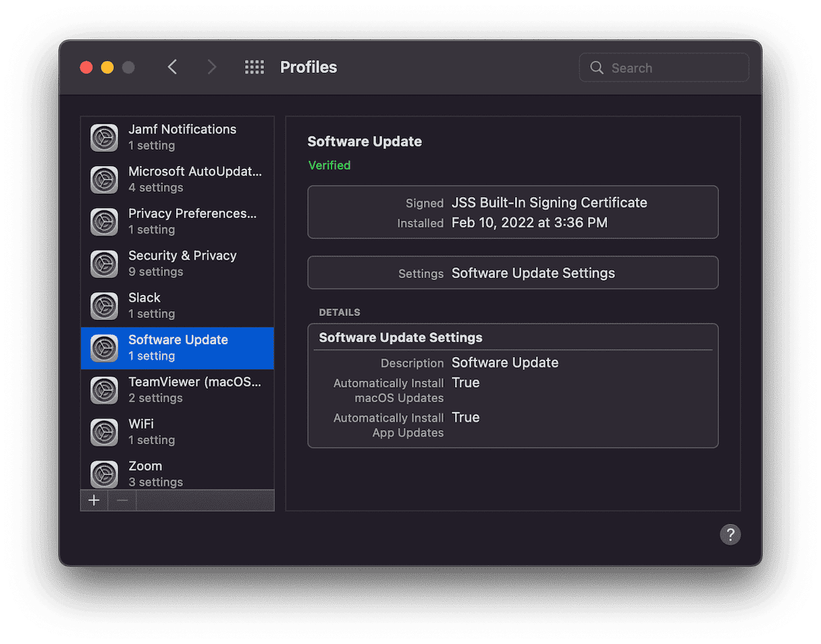The image size is (821, 644).
Task: Select the Zoom profile name
Action: (145, 466)
